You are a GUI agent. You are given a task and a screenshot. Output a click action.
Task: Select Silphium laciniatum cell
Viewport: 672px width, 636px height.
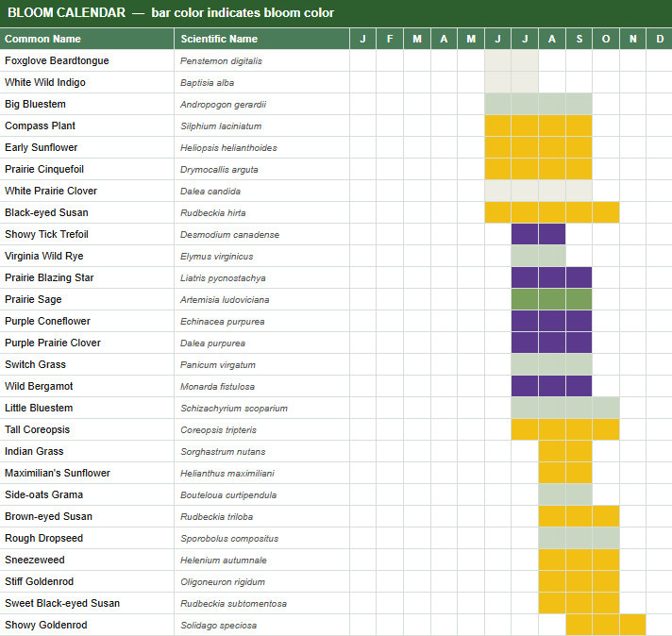point(261,126)
